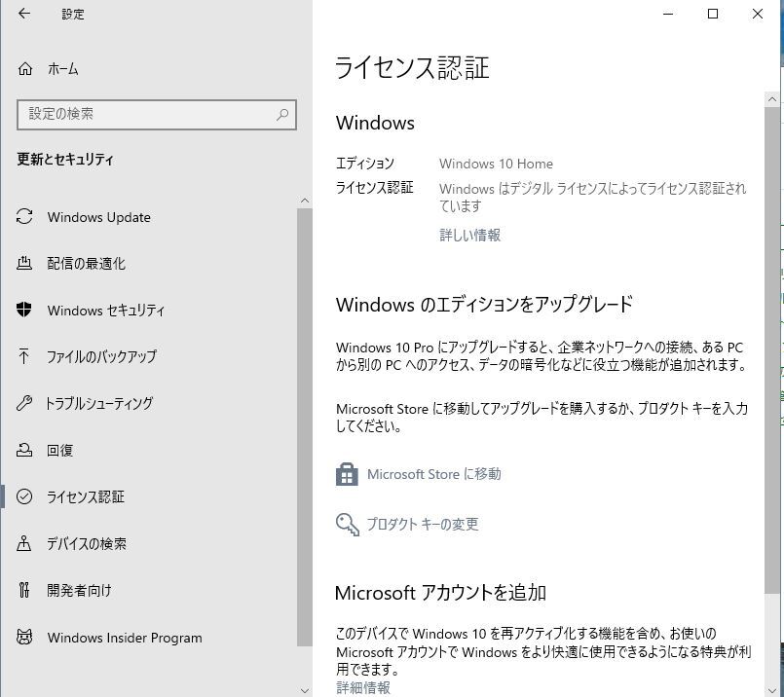
Task: Open ファイルのバックアップ page
Action: [101, 356]
